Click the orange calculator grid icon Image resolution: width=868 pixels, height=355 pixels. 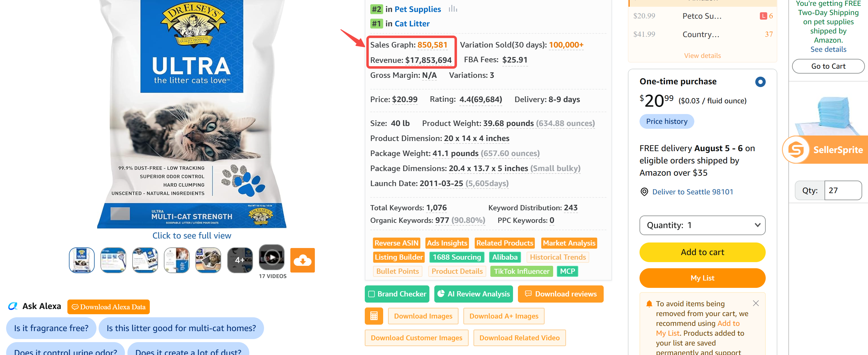[374, 315]
